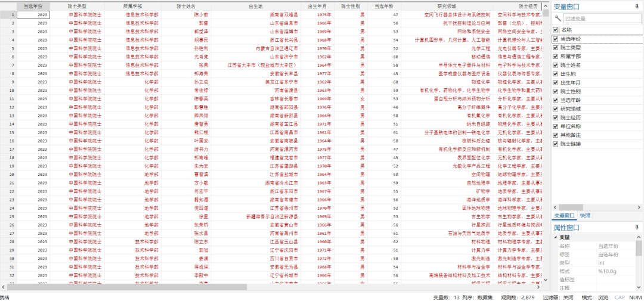Pin the 属性窗口 panel with its pushpin
Viewport: 644px width, 301px height.
tap(637, 227)
